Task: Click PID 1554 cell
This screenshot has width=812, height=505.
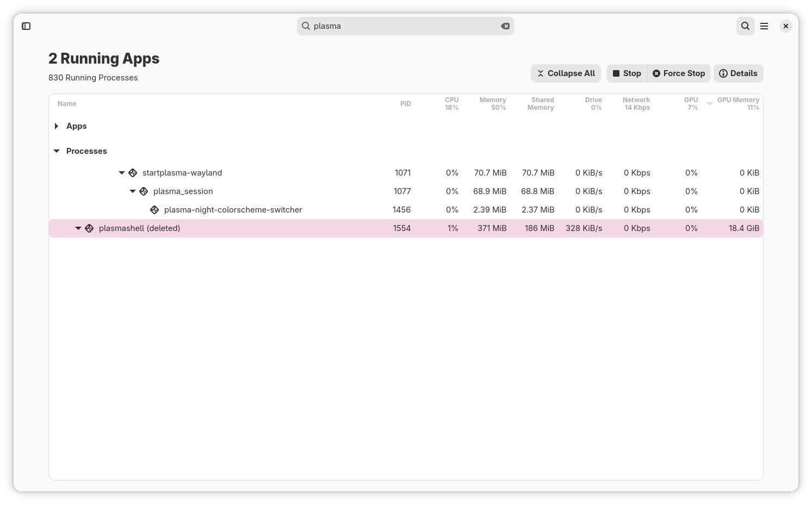Action: click(402, 228)
